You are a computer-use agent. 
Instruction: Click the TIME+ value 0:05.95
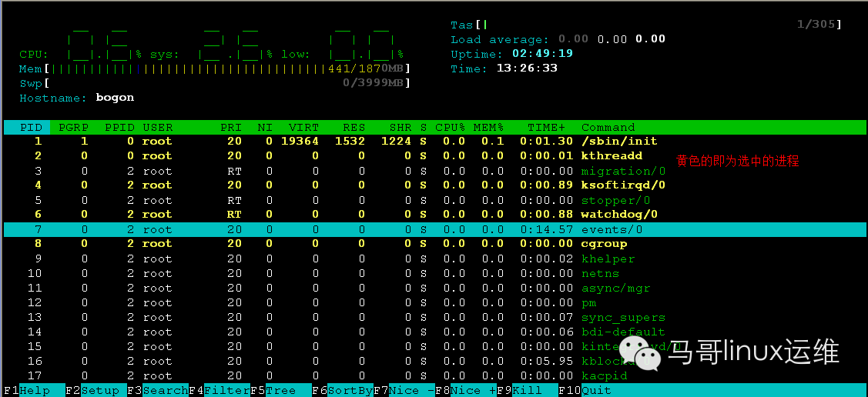pyautogui.click(x=546, y=361)
